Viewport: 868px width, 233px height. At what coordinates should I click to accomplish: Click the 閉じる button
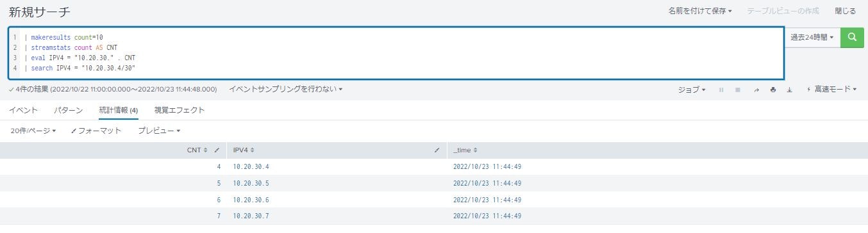coord(845,11)
